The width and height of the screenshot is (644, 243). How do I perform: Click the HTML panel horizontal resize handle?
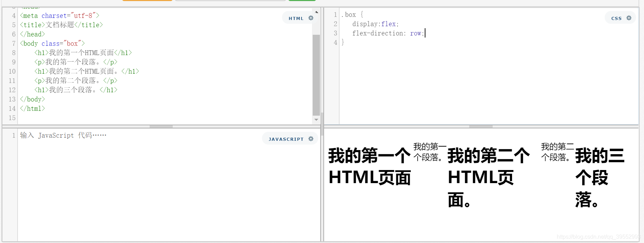[x=161, y=126]
